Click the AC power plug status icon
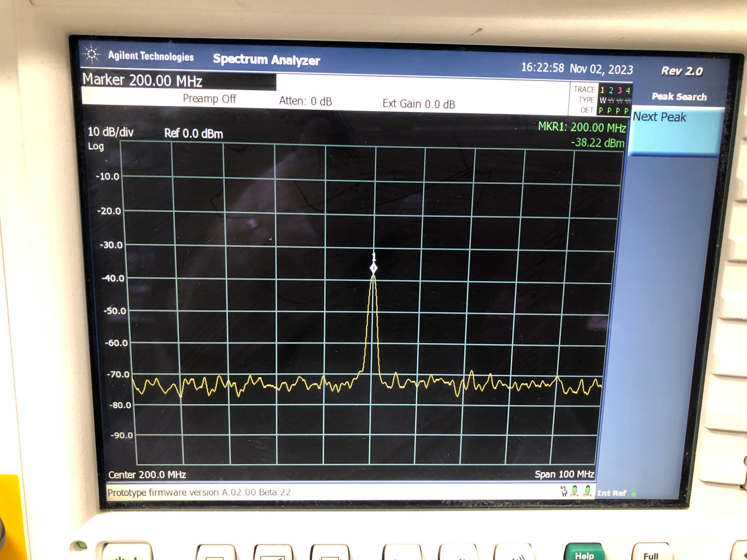The image size is (747, 560). click(563, 491)
